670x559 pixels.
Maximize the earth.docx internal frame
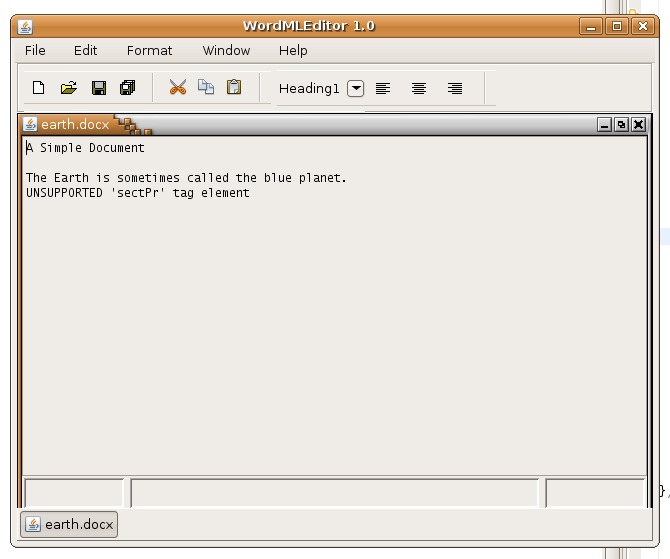point(621,125)
